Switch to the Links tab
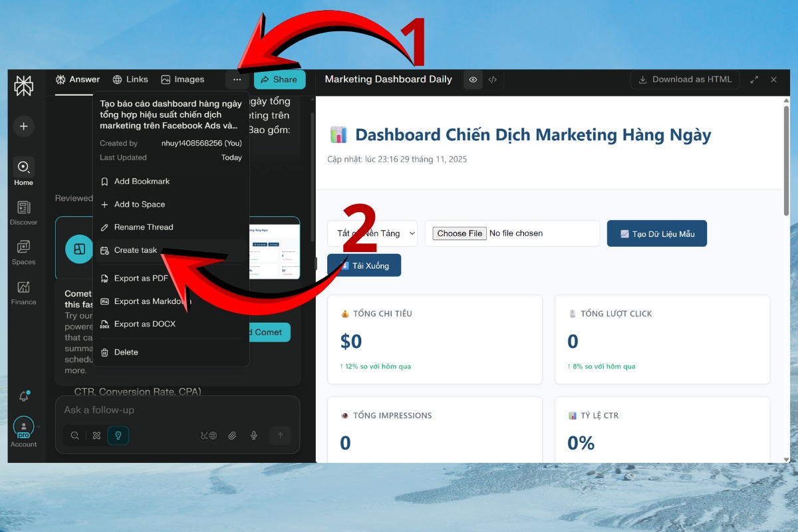Image resolution: width=798 pixels, height=532 pixels. [x=130, y=80]
